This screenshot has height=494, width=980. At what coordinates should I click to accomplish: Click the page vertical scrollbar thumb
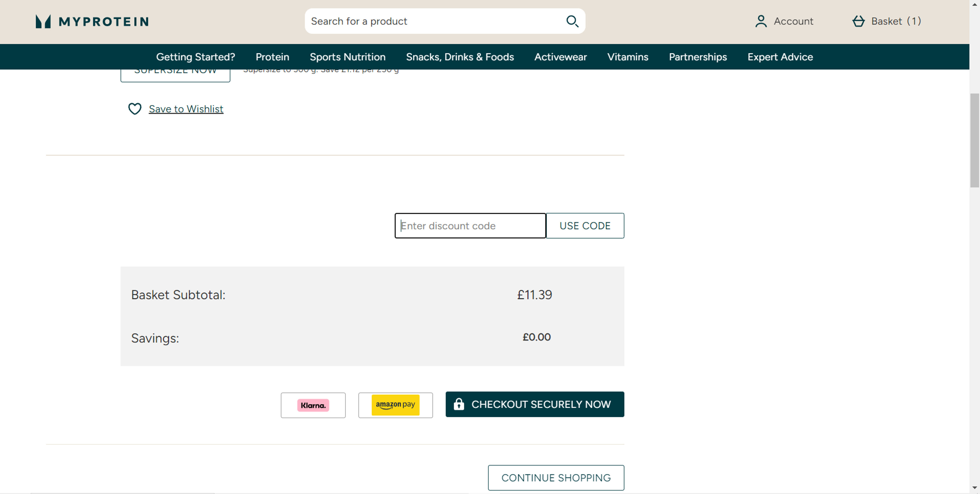(975, 140)
